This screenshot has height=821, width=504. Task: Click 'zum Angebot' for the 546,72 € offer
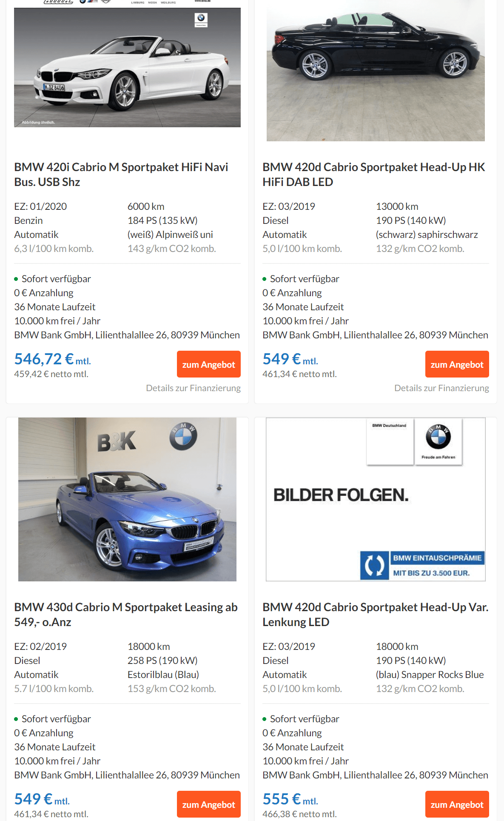(209, 364)
